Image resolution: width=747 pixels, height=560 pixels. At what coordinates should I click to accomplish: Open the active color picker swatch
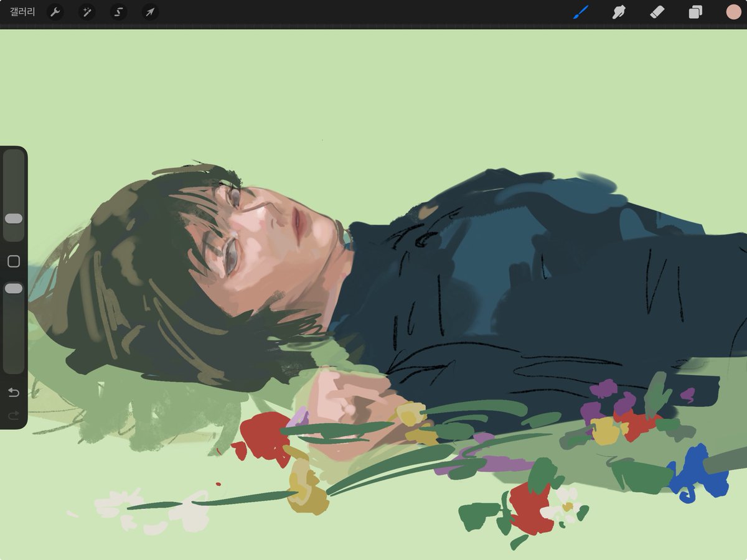click(x=733, y=12)
